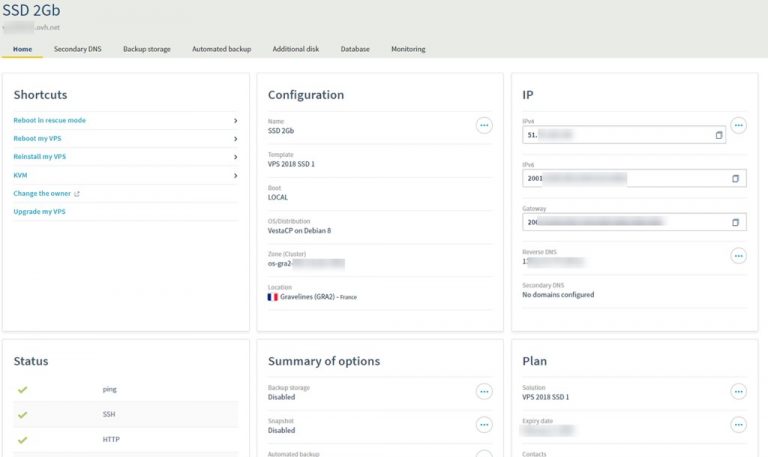Click the France flag icon
This screenshot has height=457, width=768.
[x=272, y=297]
